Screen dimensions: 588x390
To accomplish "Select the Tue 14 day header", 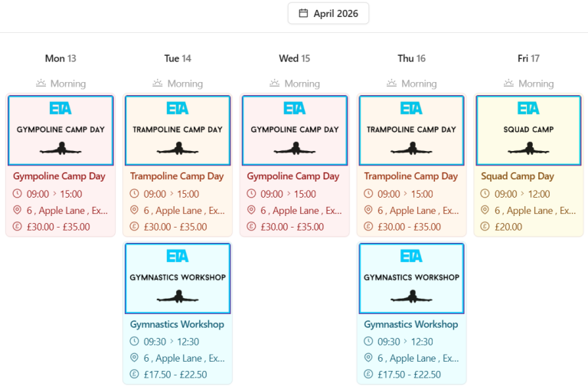I will coord(178,58).
